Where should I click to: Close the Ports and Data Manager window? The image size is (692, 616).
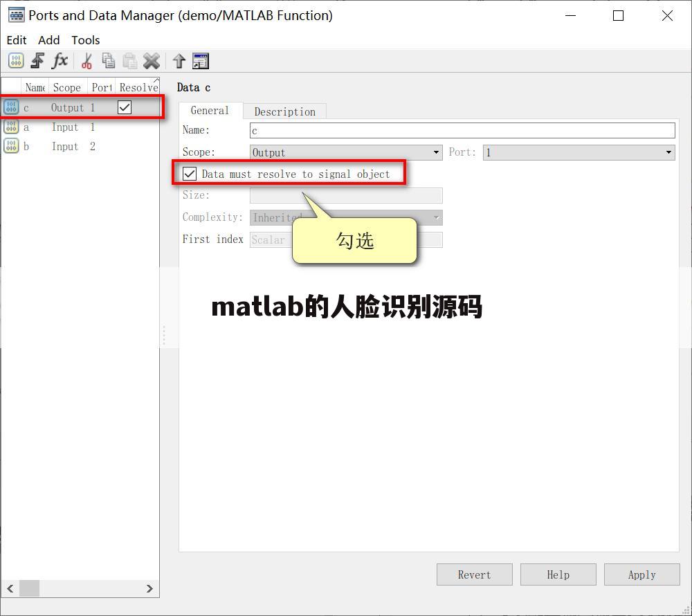coord(667,15)
